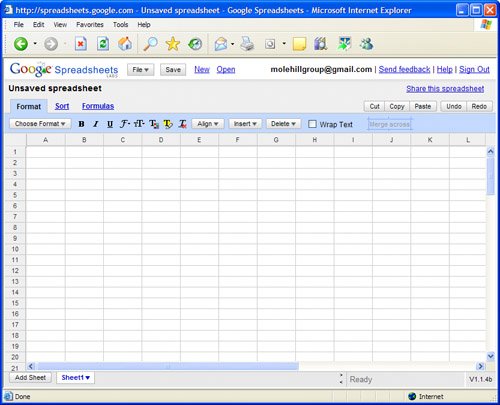Open IE Favorites menu
This screenshot has width=500, height=405.
pyautogui.click(x=90, y=25)
